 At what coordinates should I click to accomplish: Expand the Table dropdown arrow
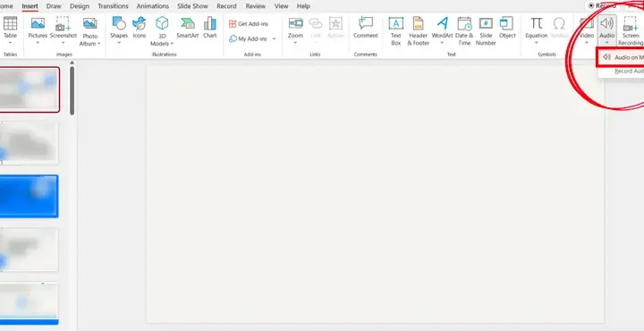tap(10, 42)
